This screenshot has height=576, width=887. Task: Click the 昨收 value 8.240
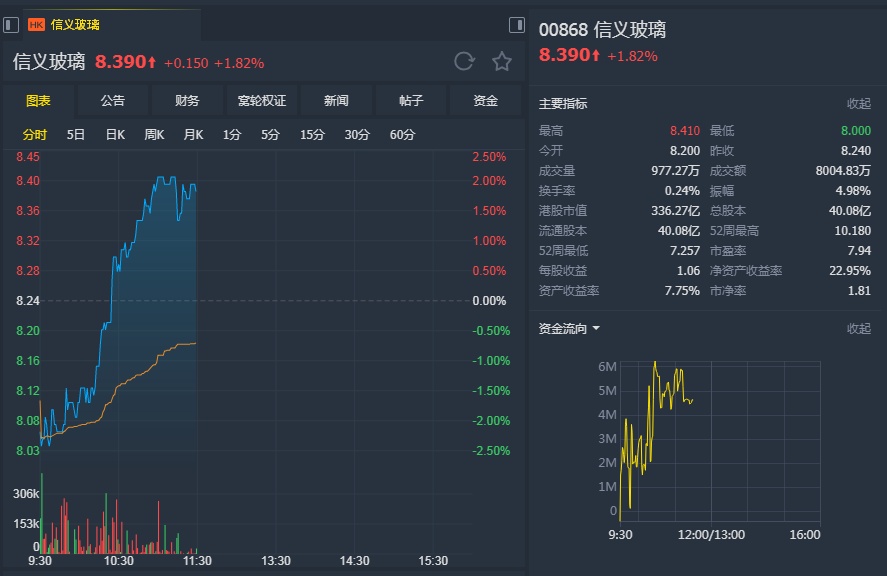point(855,151)
